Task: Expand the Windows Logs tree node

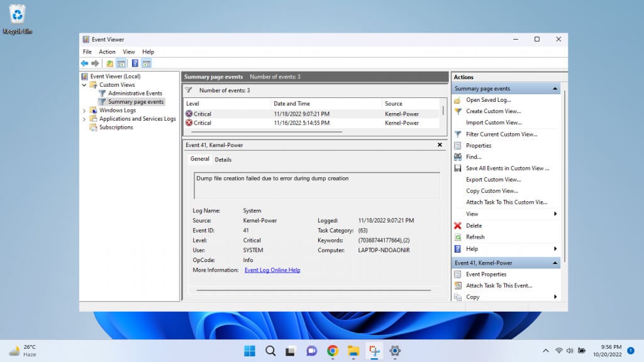Action: pos(84,111)
